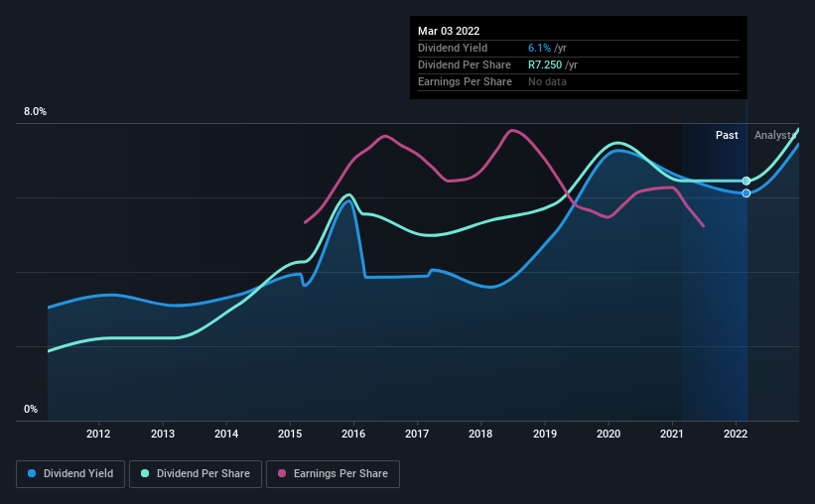Click the 2019 x-axis label

pos(545,434)
